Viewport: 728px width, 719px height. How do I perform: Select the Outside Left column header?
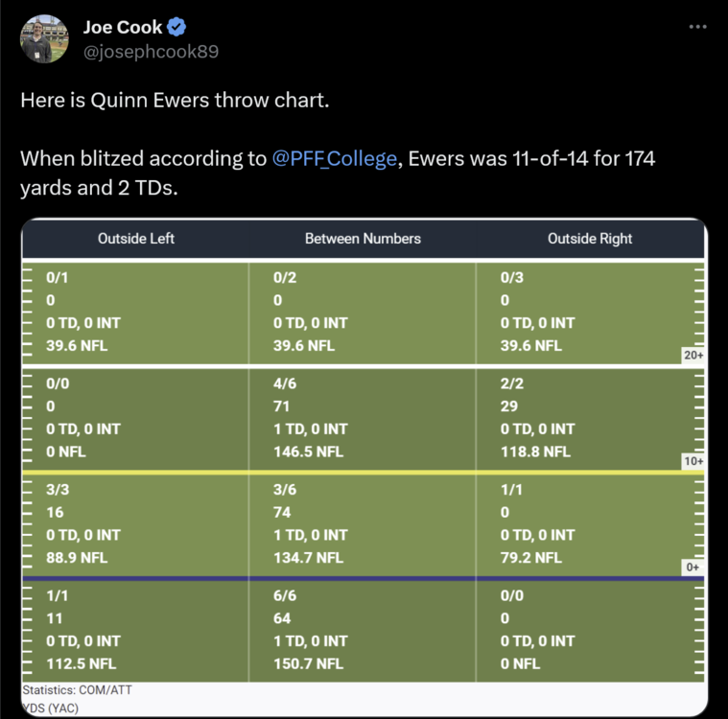(x=136, y=239)
